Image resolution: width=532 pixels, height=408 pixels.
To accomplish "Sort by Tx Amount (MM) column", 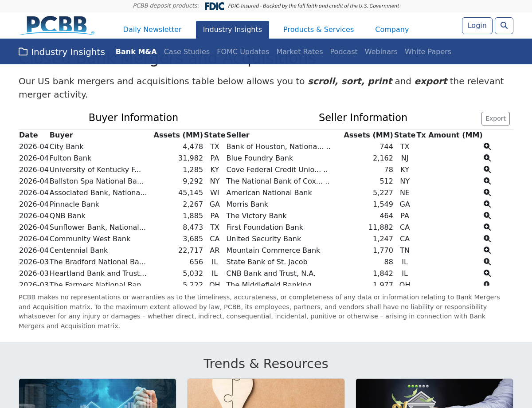I will (449, 135).
